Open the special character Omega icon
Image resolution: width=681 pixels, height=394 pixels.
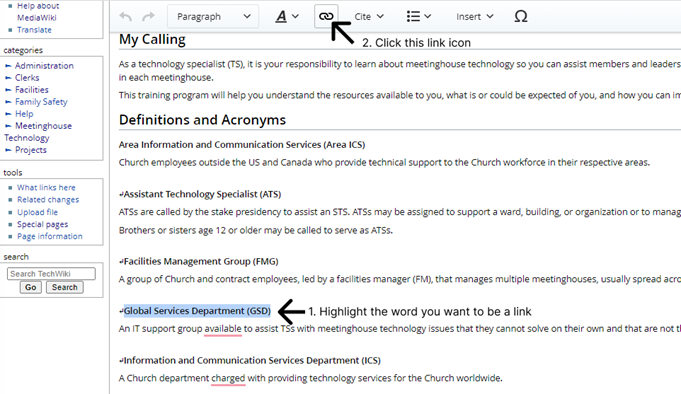(x=521, y=17)
